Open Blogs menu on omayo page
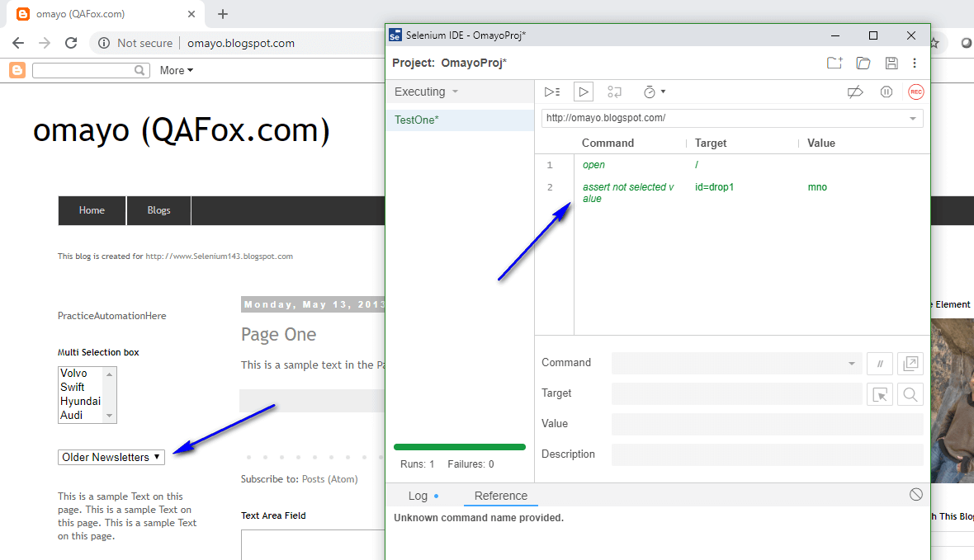The image size is (974, 560). coord(159,210)
